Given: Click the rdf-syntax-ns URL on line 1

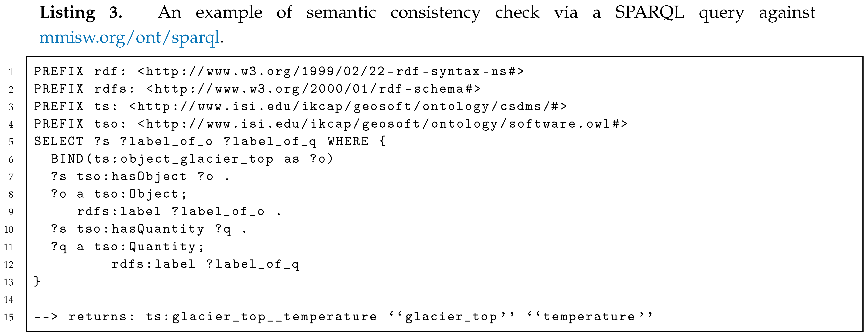Looking at the screenshot, I should pyautogui.click(x=331, y=72).
